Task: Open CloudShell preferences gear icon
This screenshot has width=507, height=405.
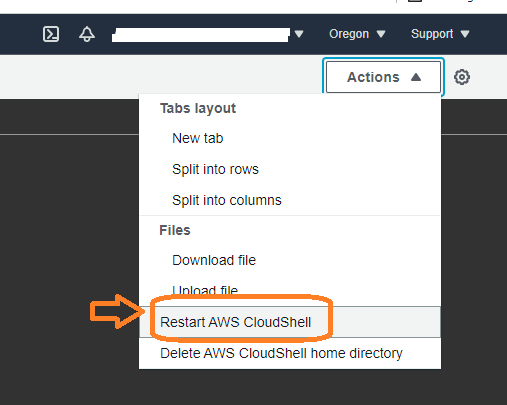Action: (x=462, y=77)
